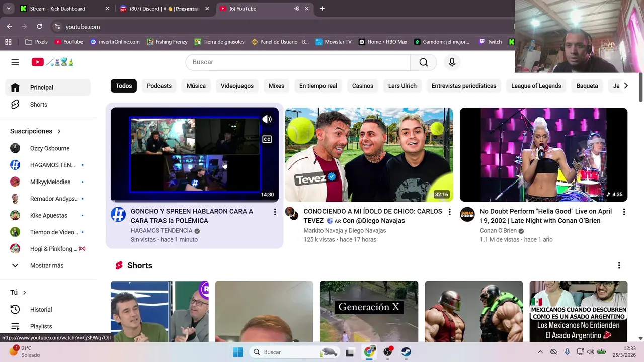Open the Home • HBO Max bookmark
Viewport: 644px width, 362px height.
[x=383, y=42]
